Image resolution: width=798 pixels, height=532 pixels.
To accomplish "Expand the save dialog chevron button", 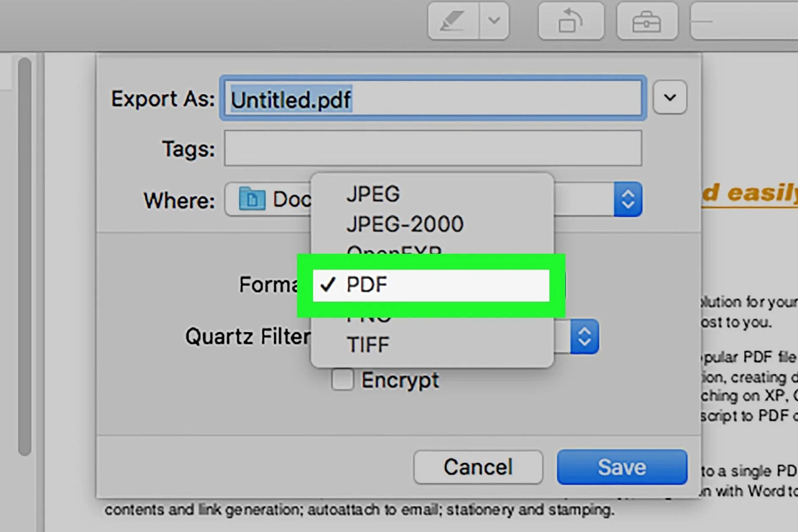I will (670, 97).
